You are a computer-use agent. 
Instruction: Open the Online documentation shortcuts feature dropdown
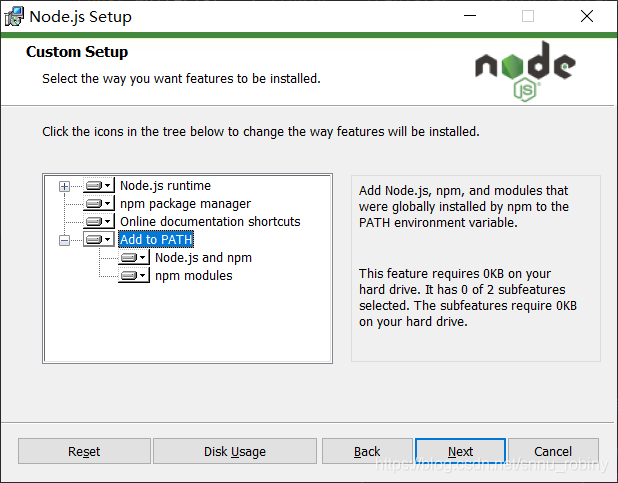click(x=99, y=222)
